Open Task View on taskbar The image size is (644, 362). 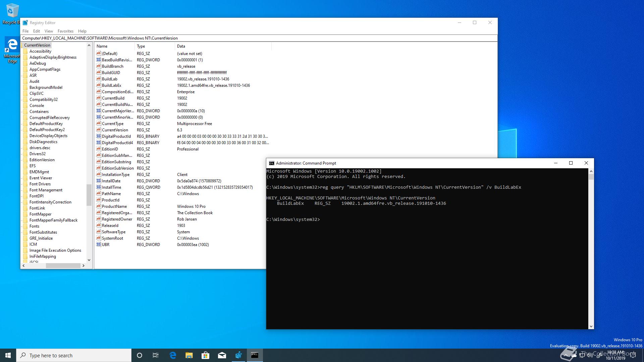(156, 355)
